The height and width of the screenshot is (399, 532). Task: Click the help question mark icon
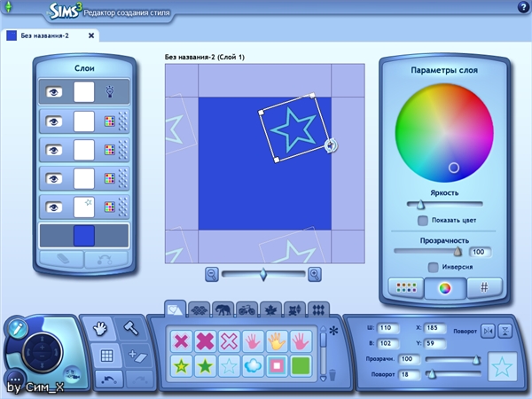(523, 7)
